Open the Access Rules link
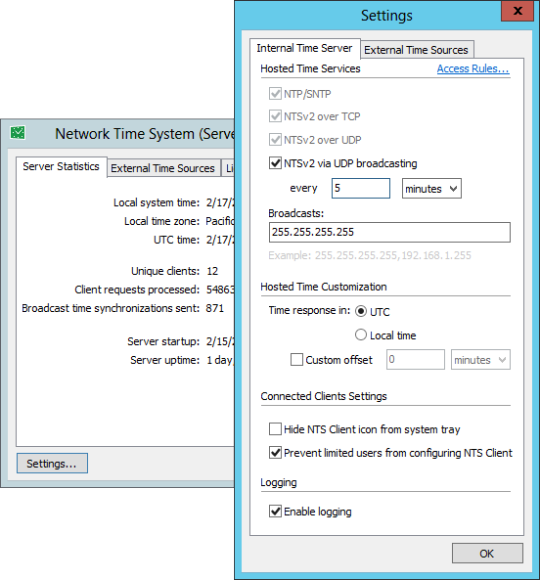 pos(473,68)
